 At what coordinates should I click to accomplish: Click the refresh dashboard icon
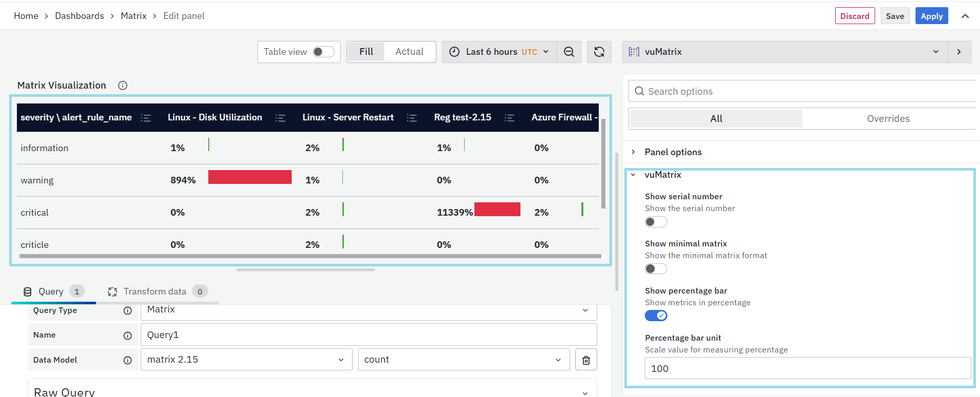tap(599, 52)
